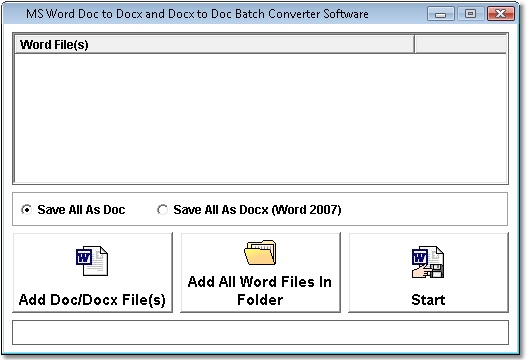
Task: Click the empty status bar at the bottom
Action: [260, 332]
